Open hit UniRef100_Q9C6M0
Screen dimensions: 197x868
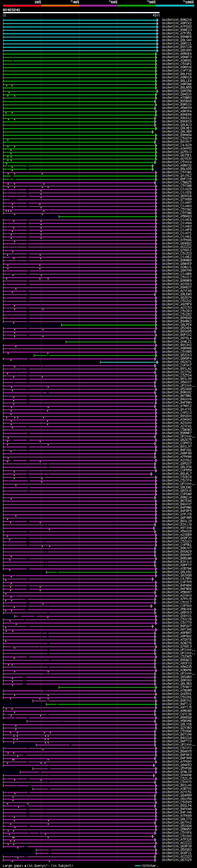coord(177,50)
